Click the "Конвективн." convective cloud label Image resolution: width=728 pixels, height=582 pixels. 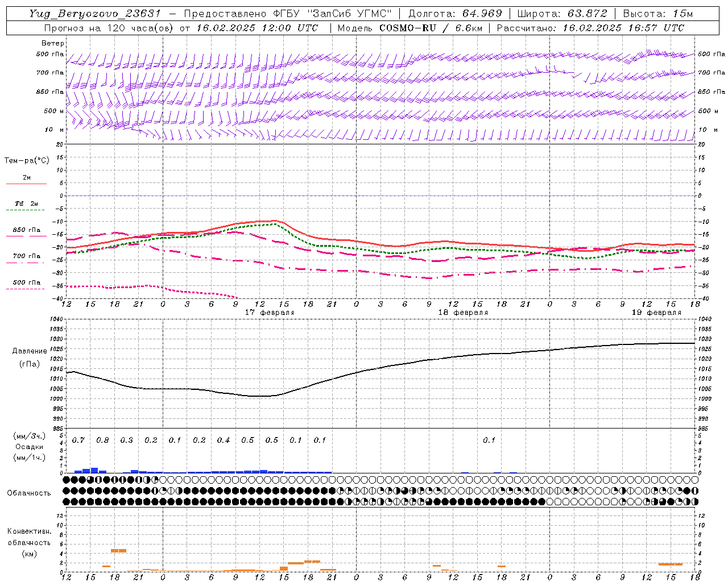pos(29,531)
